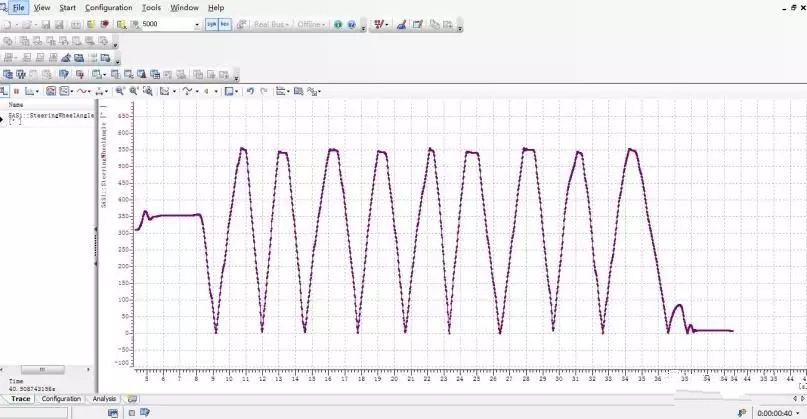Click the zoom out magnifier icon
This screenshot has width=807, height=419.
(x=133, y=91)
